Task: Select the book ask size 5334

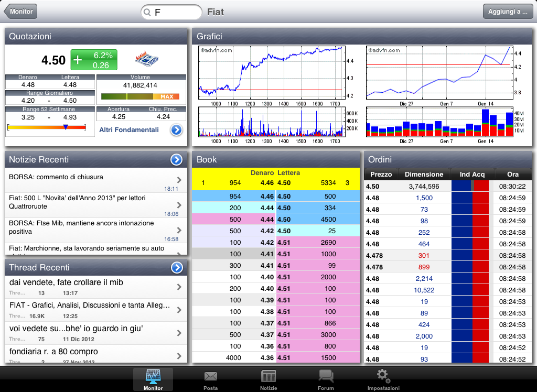Action: click(x=328, y=183)
